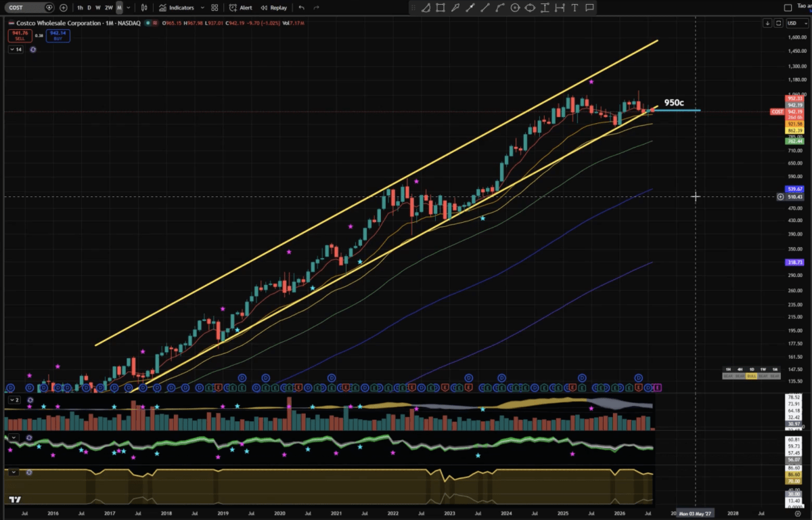The height and width of the screenshot is (520, 812).
Task: Collapse the 14 indicators legend
Action: pos(16,49)
